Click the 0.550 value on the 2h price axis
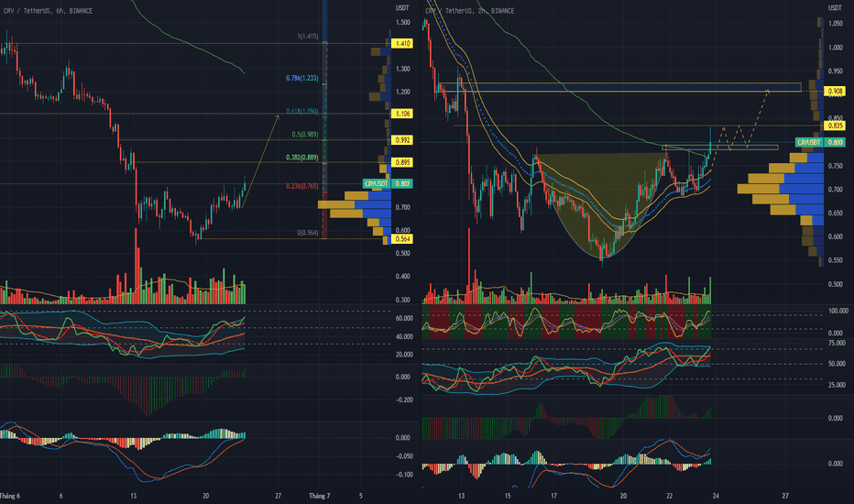Image resolution: width=854 pixels, height=504 pixels. (836, 260)
